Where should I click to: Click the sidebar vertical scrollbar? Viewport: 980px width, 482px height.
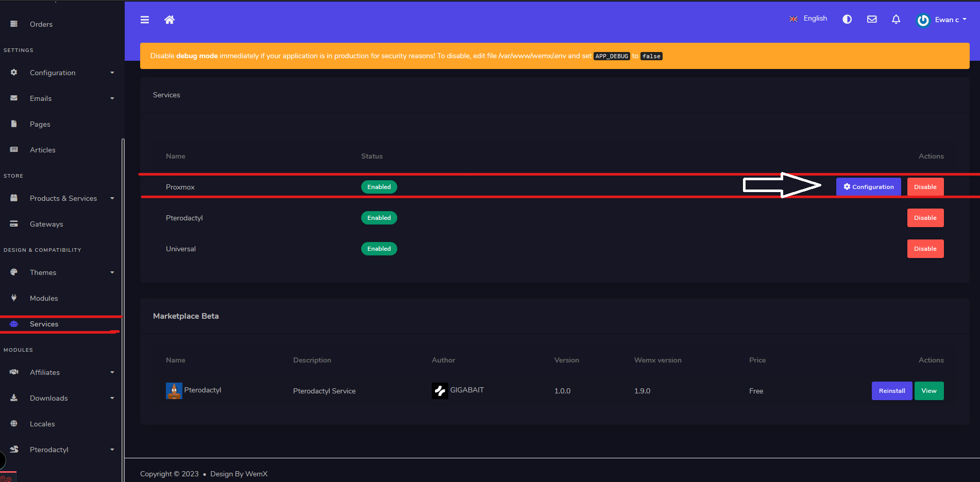point(123,309)
